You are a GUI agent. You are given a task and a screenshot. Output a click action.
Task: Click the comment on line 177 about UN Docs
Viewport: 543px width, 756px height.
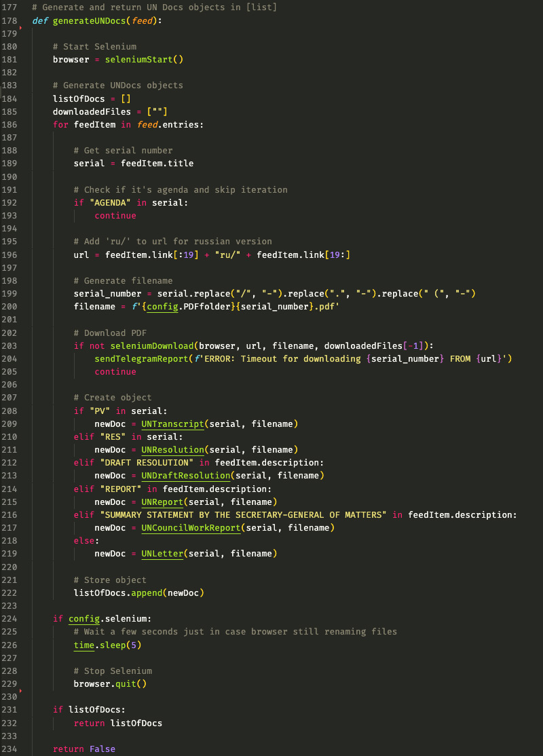[x=154, y=7]
